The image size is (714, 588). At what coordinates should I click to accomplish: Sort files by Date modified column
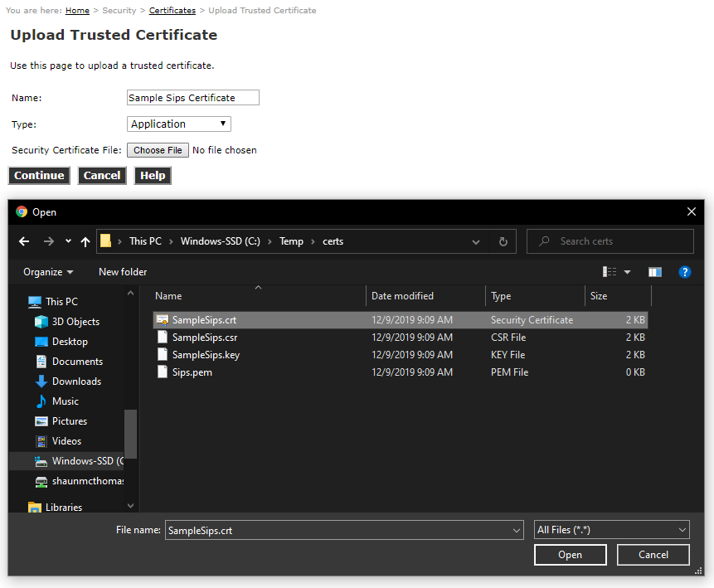[402, 296]
